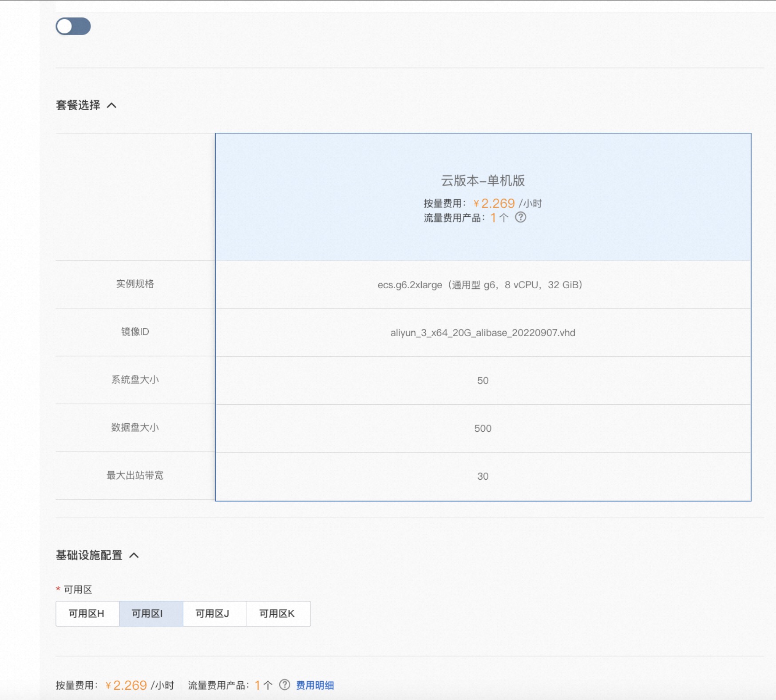Click the 基础设施配置 section heading
The image size is (776, 700).
pyautogui.click(x=89, y=555)
